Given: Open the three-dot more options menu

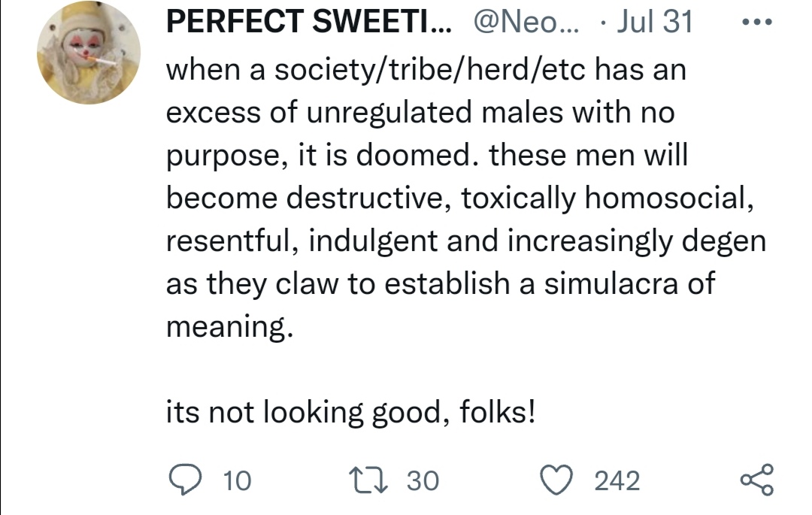Looking at the screenshot, I should pos(755,23).
